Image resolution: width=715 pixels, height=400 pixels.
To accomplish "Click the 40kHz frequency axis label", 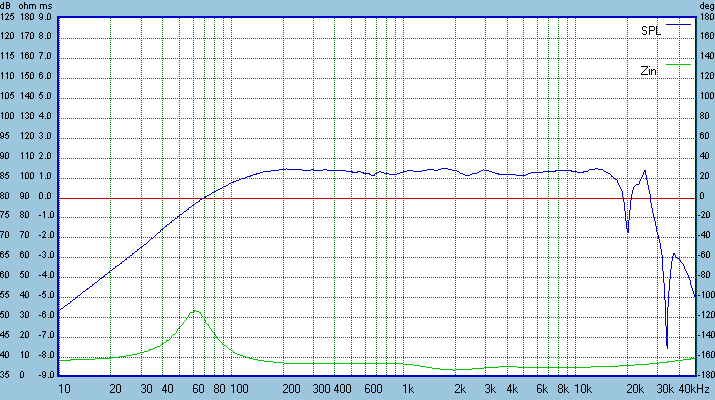I will (692, 388).
